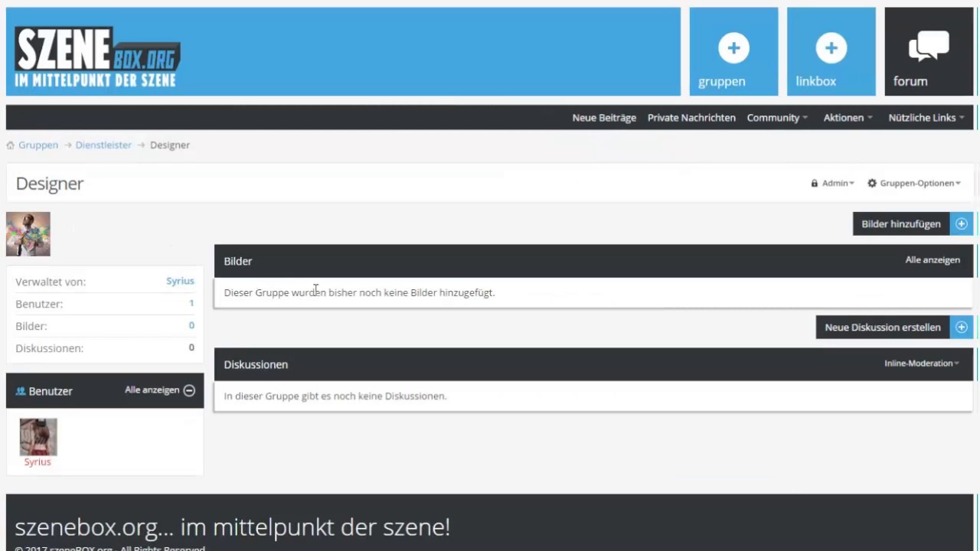
Task: Open the Aktionen menu
Action: click(848, 118)
